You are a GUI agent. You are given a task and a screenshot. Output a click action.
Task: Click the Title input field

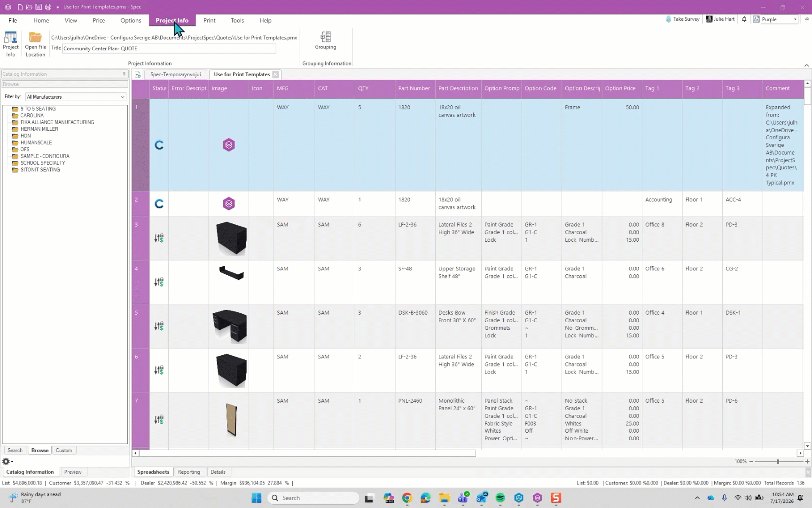169,48
